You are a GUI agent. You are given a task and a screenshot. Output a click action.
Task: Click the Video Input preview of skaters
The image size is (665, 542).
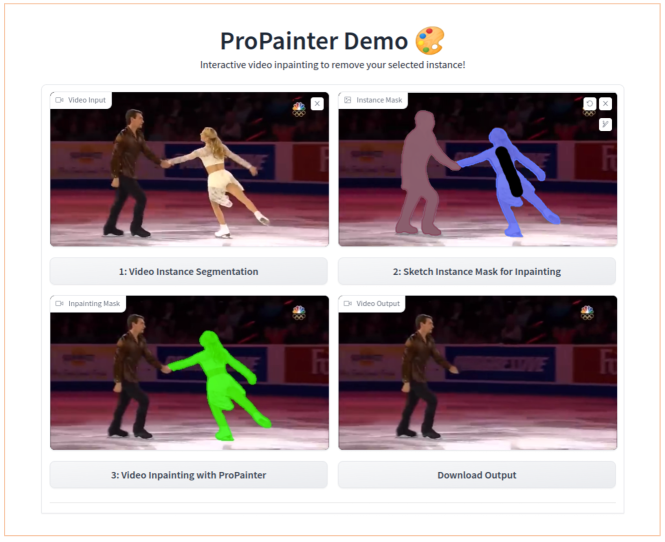click(189, 170)
